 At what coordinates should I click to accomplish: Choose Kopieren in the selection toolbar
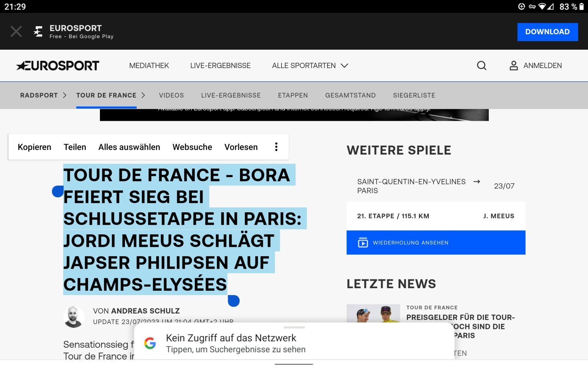(x=35, y=147)
